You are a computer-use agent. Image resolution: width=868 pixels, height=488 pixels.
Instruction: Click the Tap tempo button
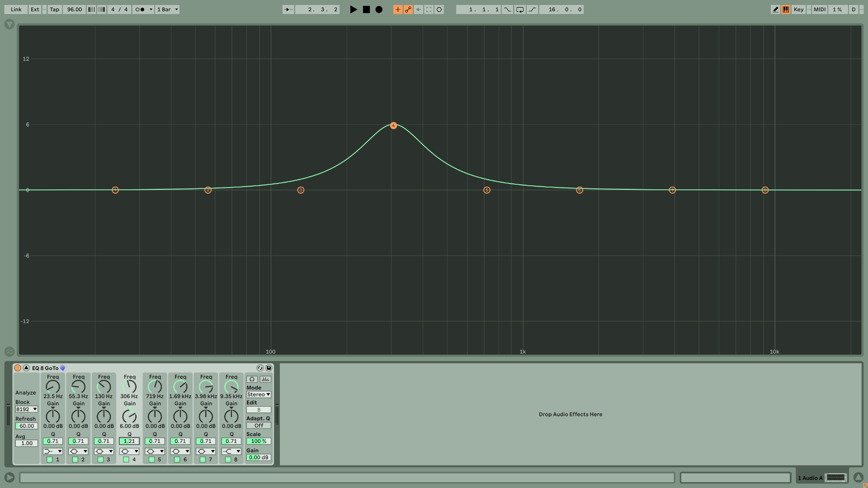point(54,9)
